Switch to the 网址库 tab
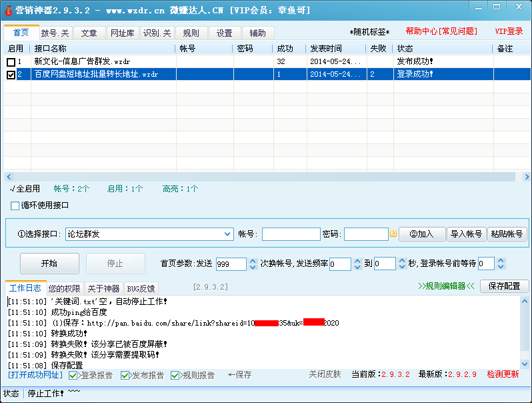This screenshot has height=403, width=532. [121, 33]
